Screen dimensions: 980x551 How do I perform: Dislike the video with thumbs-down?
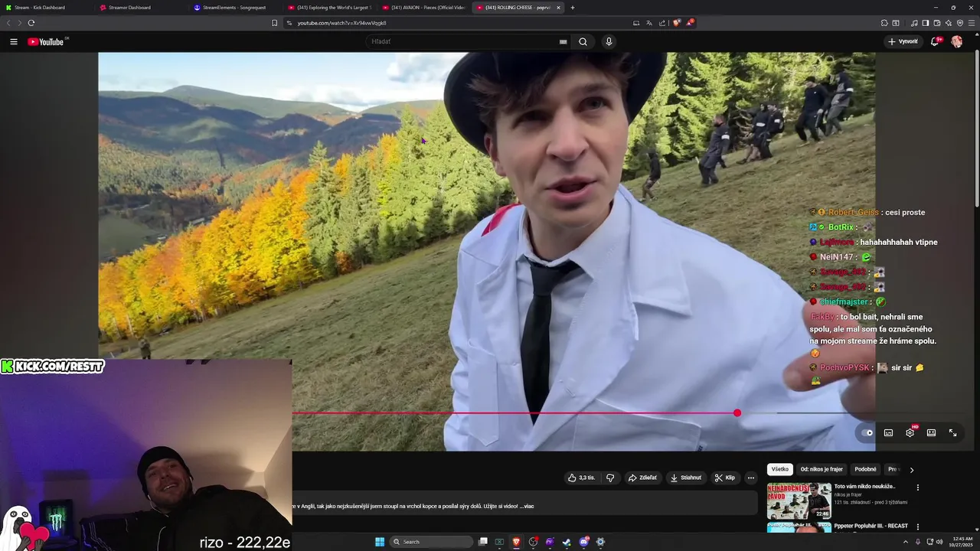610,478
